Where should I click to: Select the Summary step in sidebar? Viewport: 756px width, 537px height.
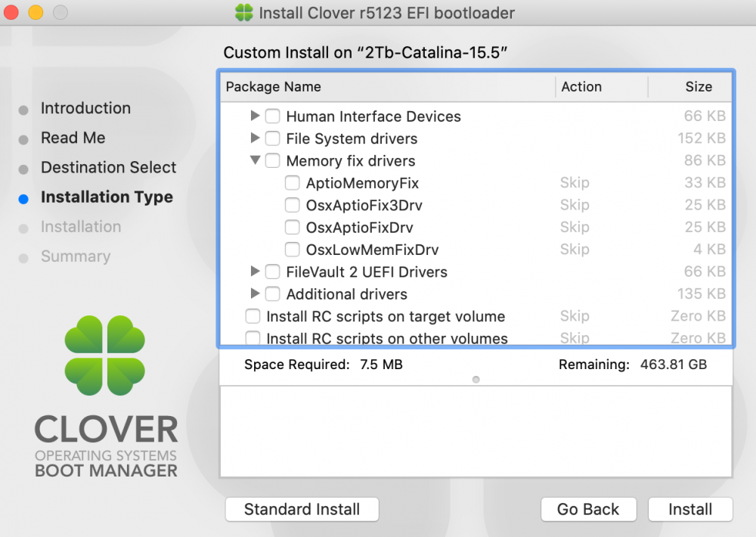click(x=76, y=256)
